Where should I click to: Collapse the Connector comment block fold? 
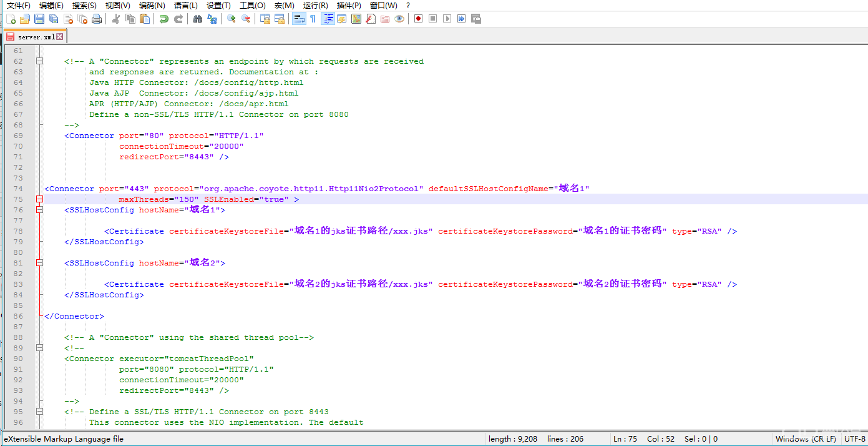coord(39,61)
